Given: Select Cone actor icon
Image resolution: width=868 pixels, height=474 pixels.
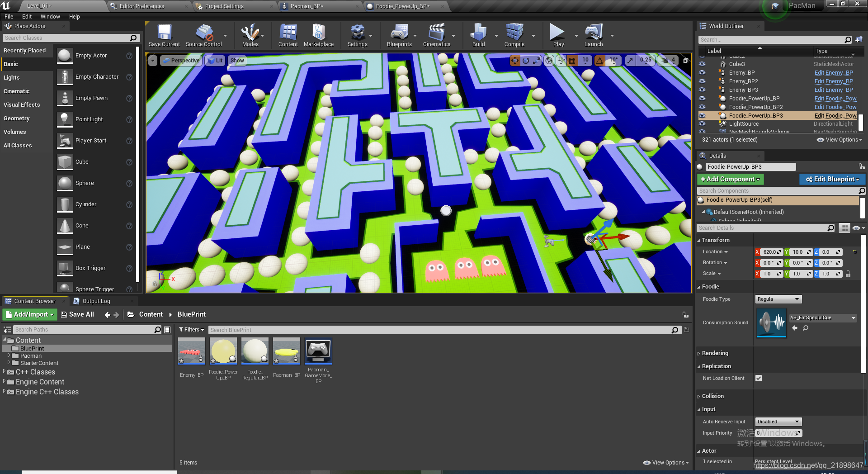Looking at the screenshot, I should [x=65, y=226].
